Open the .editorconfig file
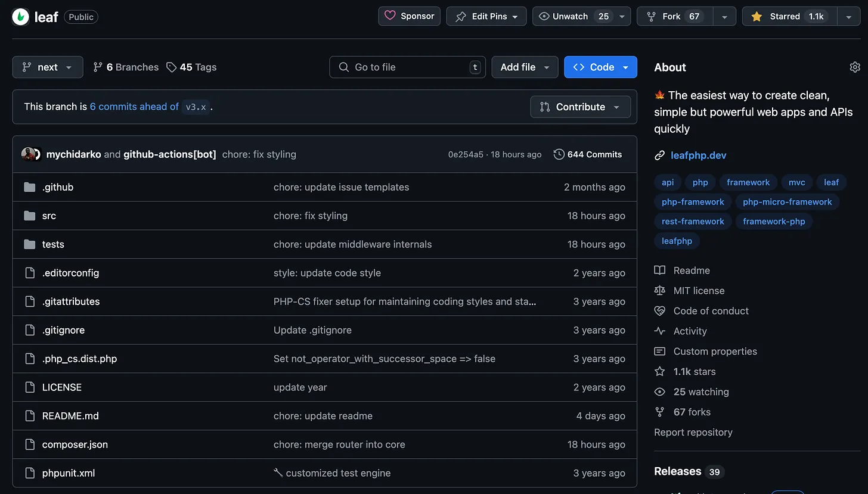The image size is (868, 494). point(70,273)
